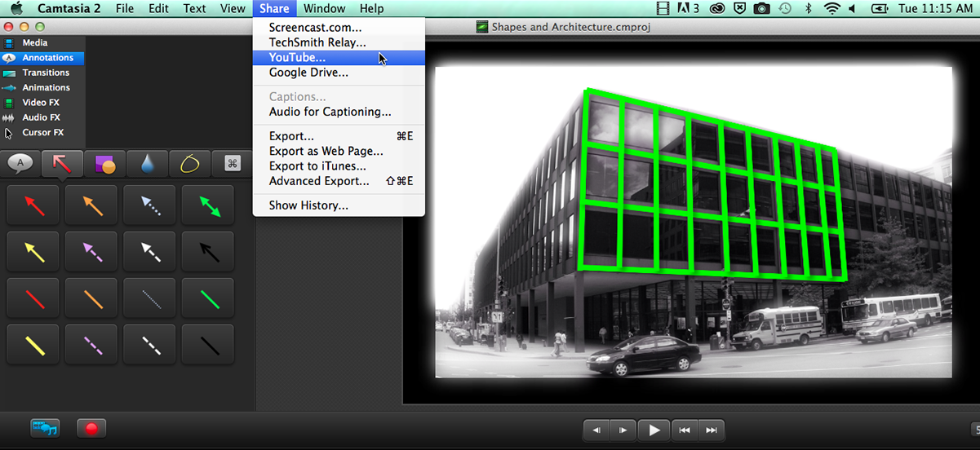This screenshot has width=980, height=450.
Task: Switch to the Transitions panel
Action: (x=46, y=73)
